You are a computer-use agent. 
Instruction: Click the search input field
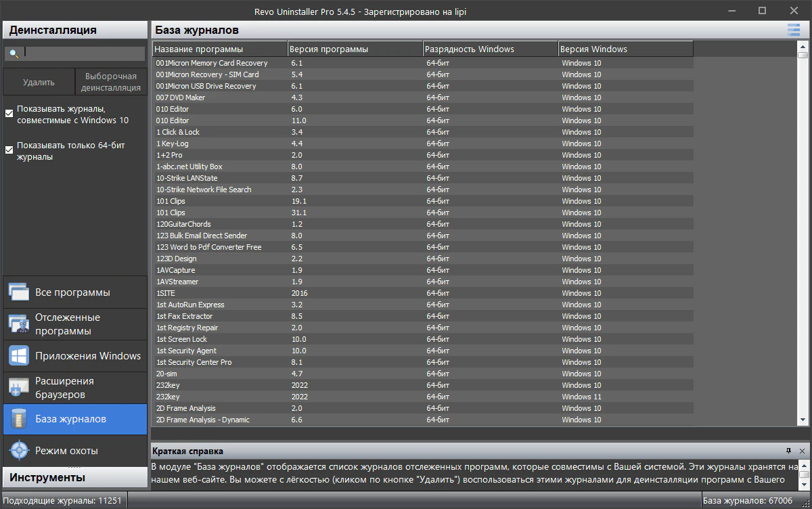point(84,53)
